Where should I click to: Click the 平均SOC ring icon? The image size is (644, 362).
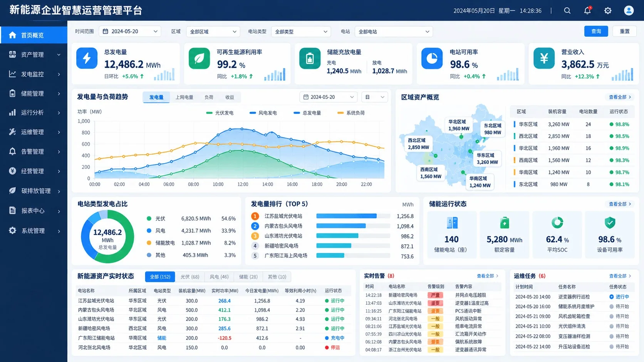tap(557, 222)
